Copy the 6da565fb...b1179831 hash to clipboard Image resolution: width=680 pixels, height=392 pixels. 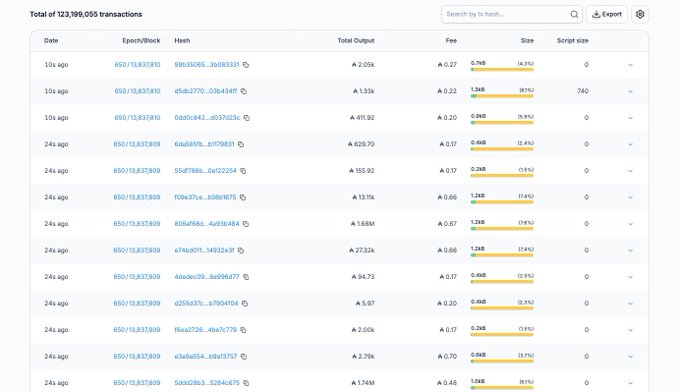pos(241,144)
